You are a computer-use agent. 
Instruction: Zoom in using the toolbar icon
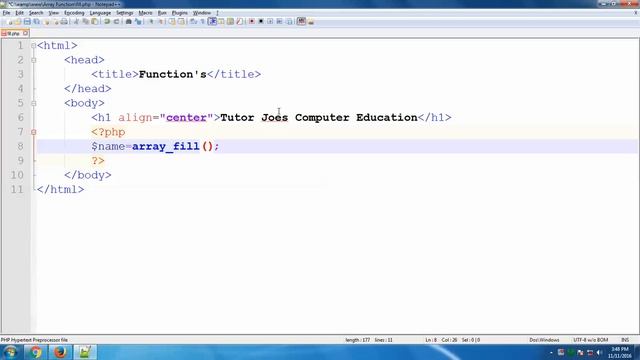coord(151,21)
